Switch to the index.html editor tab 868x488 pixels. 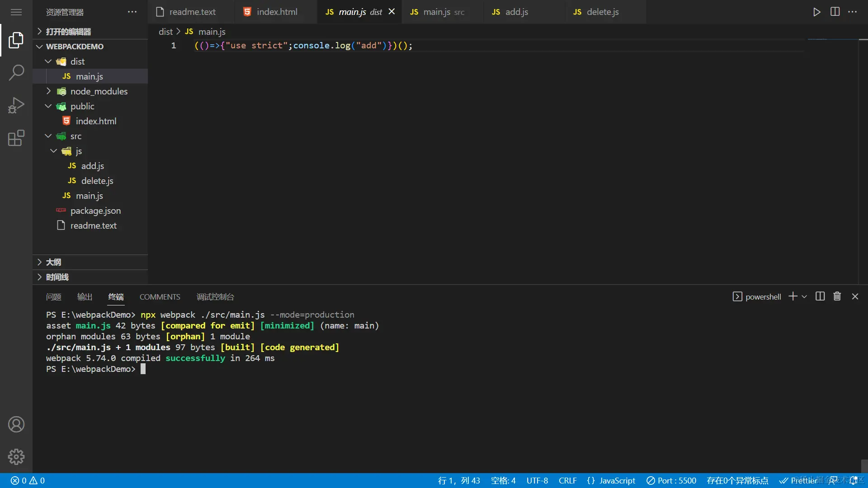[x=277, y=12]
